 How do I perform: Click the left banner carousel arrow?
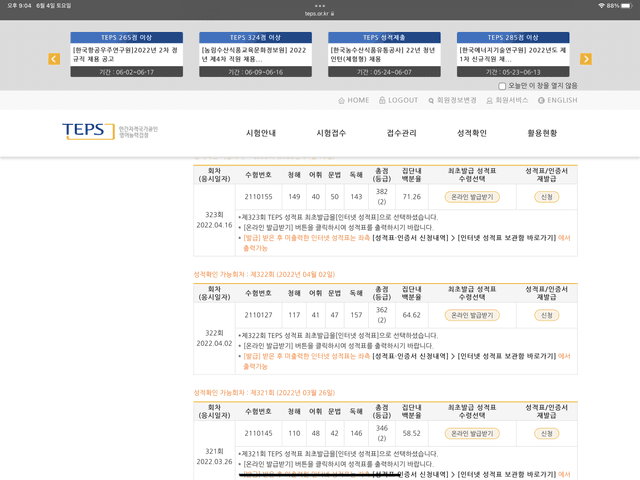[54, 59]
